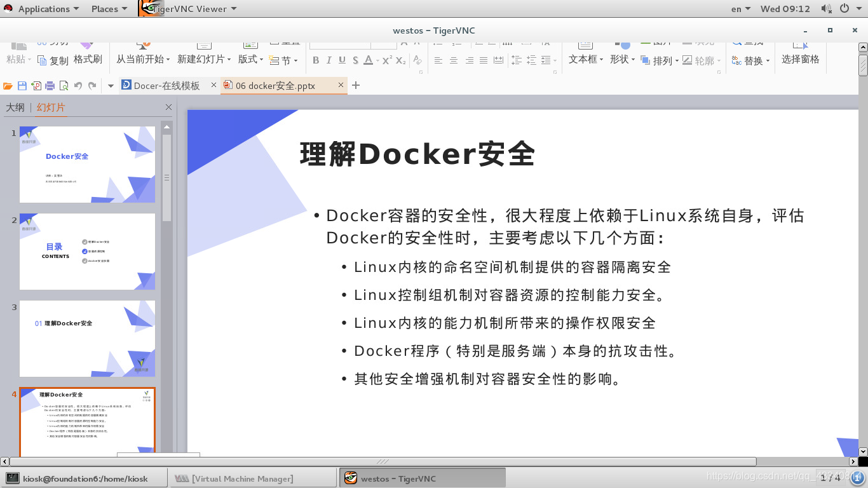
Task: Click the 格式刷 format painter
Action: pyautogui.click(x=88, y=59)
